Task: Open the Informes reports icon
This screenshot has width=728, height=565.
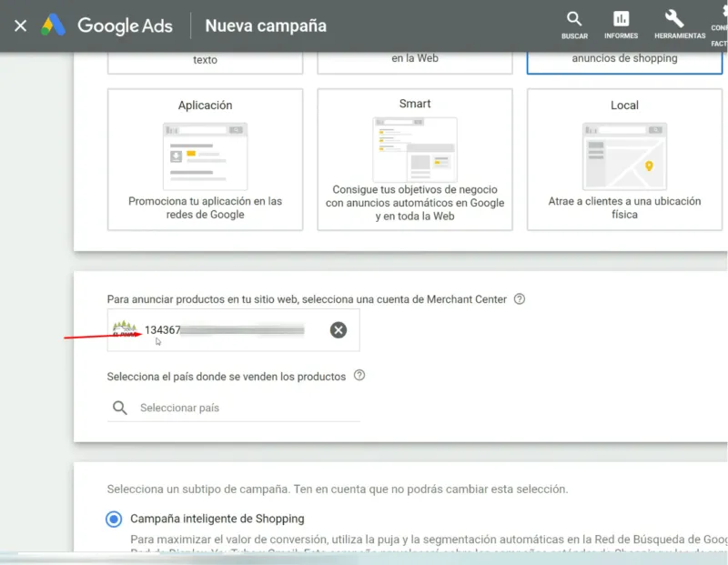Action: pos(621,25)
